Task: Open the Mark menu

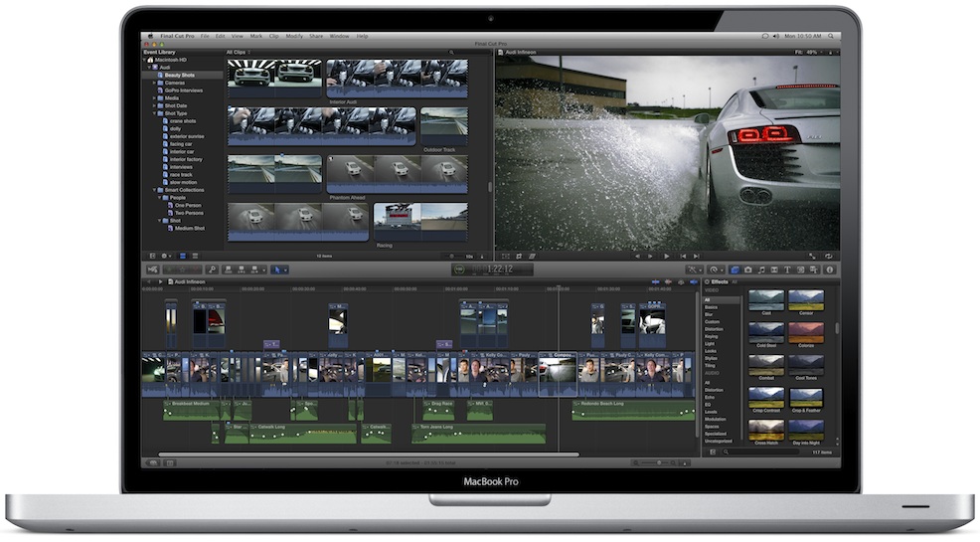Action: point(255,36)
